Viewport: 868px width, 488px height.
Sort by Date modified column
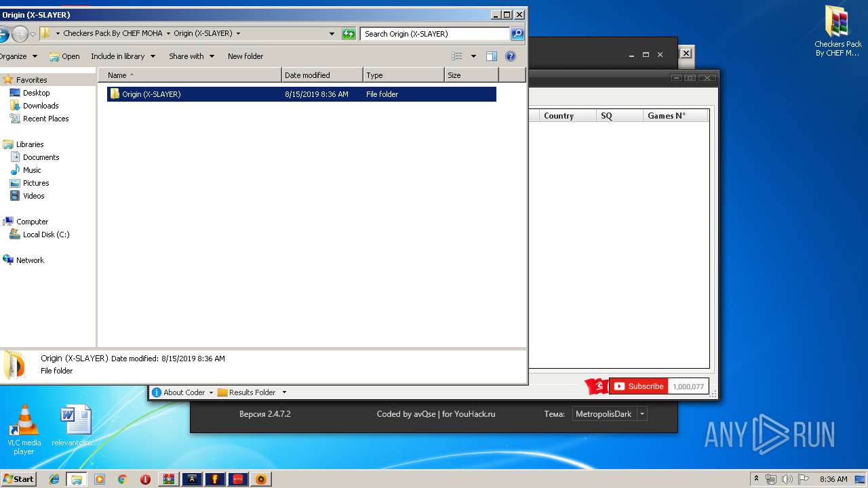(322, 75)
